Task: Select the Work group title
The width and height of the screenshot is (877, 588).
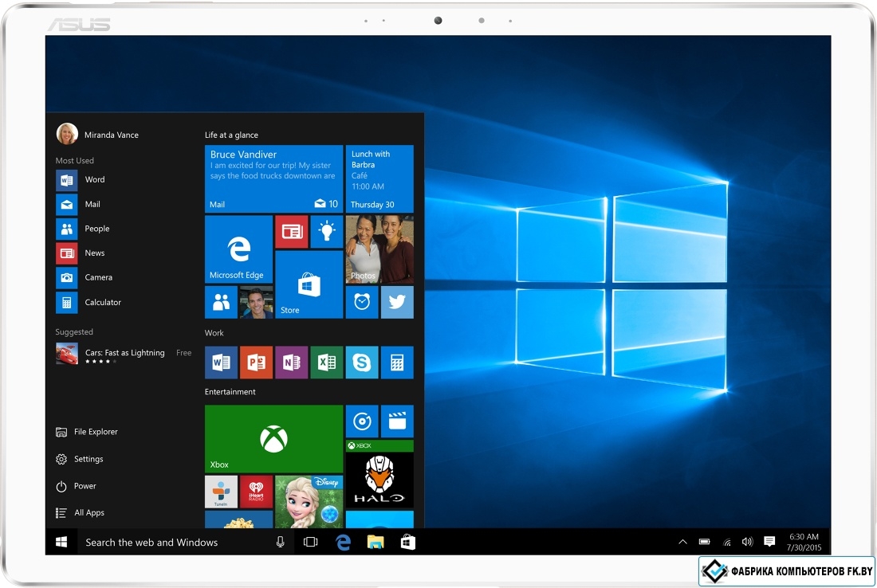Action: [x=214, y=333]
